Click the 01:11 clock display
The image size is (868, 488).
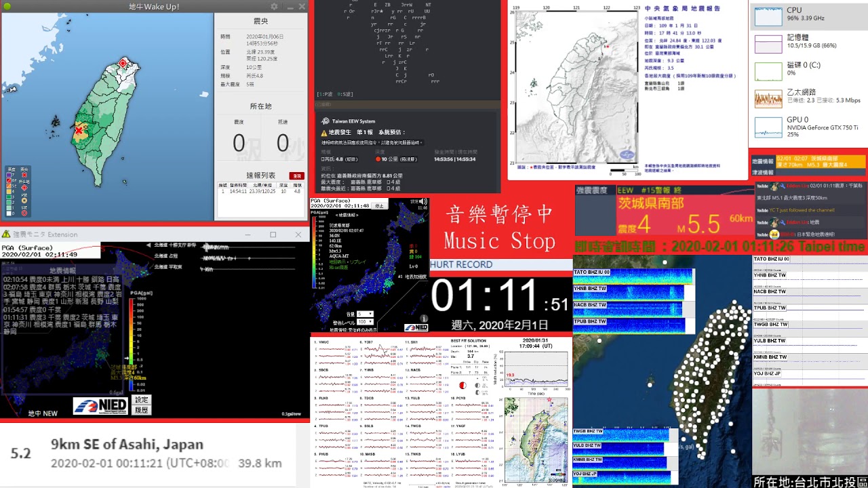500,297
